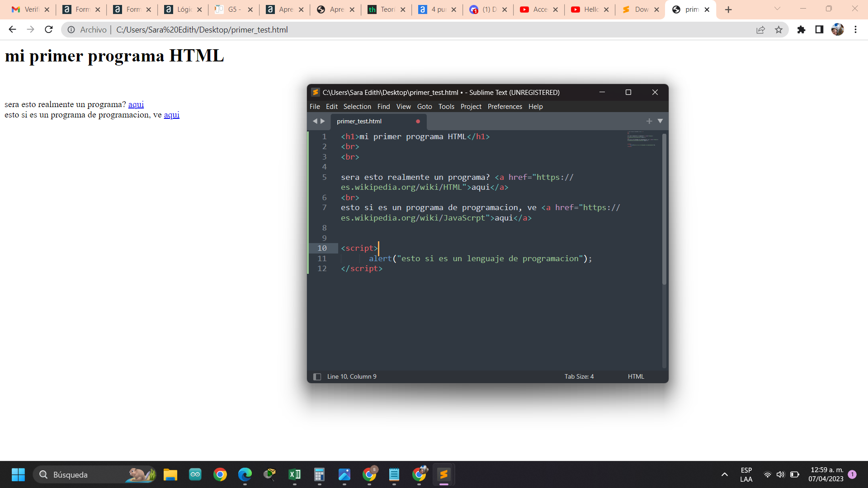Viewport: 868px width, 488px height.
Task: Open the HTML syntax selector in status bar
Action: [636, 377]
